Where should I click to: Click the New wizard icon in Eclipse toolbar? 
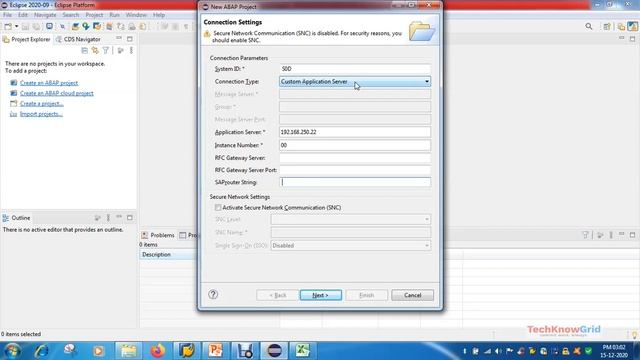pyautogui.click(x=8, y=27)
